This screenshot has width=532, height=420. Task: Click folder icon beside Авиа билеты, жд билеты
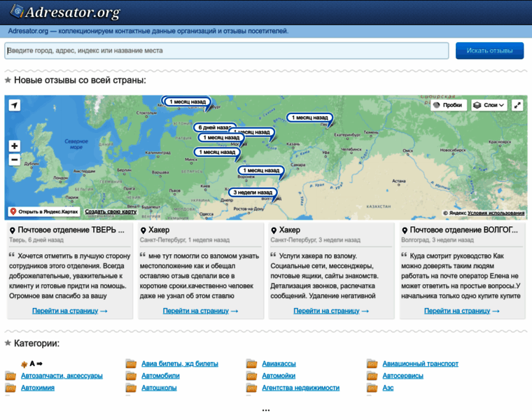[x=131, y=364]
